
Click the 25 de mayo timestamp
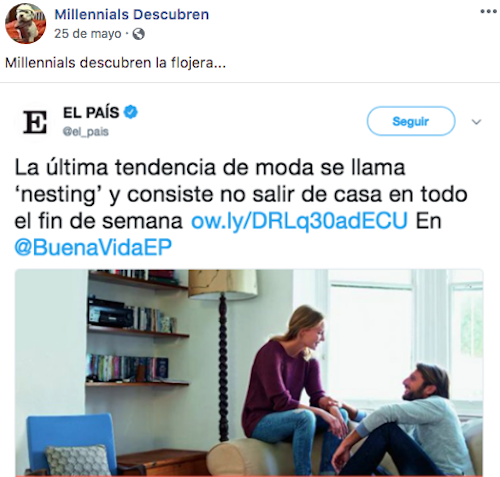click(88, 34)
